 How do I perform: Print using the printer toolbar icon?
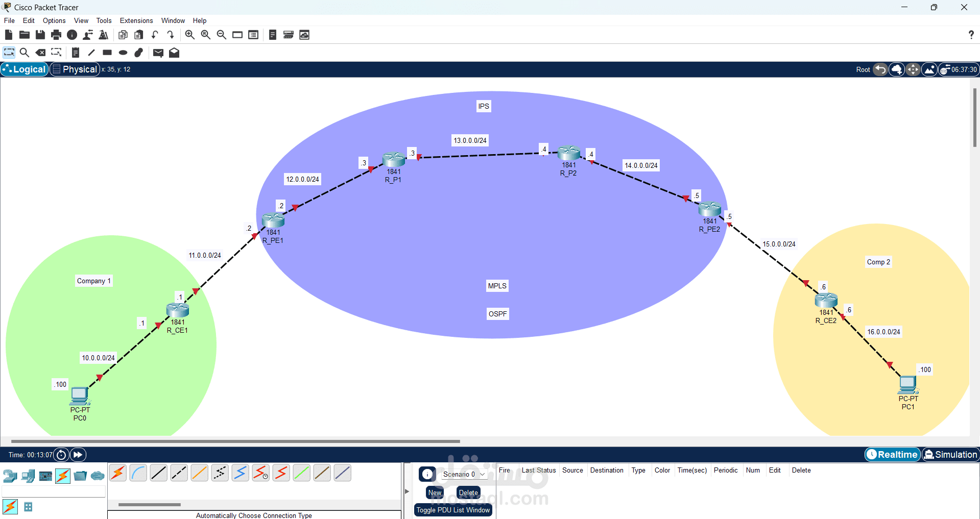click(x=56, y=35)
